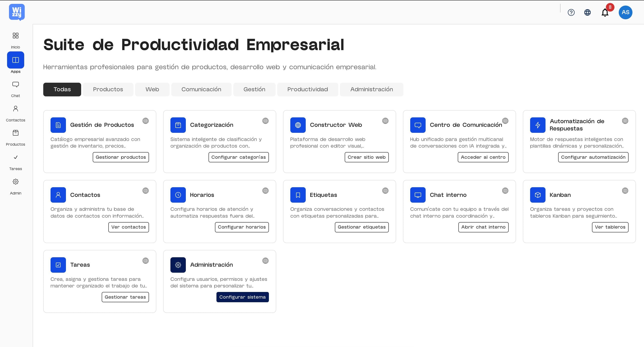Open Abrir chat interno
The image size is (644, 347).
click(483, 227)
